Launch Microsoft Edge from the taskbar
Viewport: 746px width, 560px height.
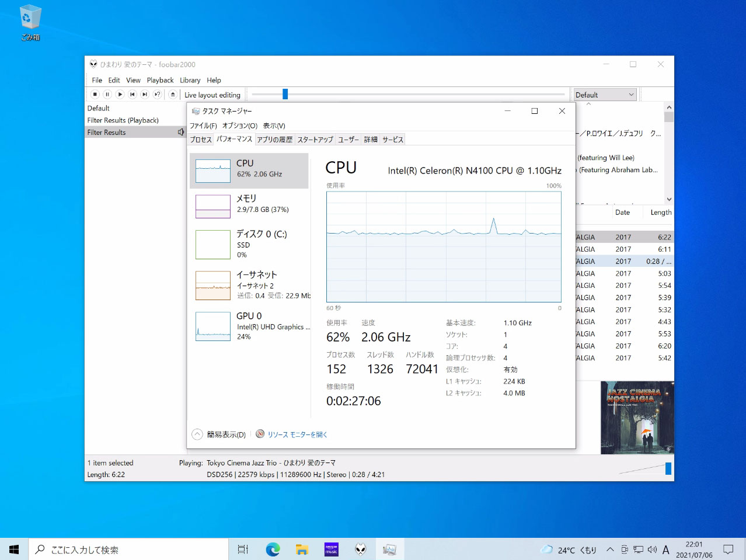[272, 549]
